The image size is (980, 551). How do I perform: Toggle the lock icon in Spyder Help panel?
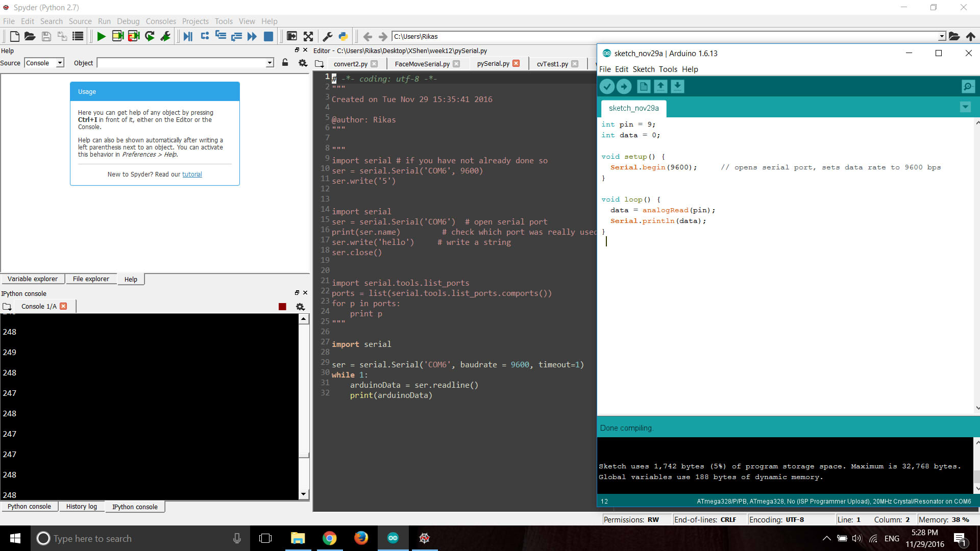[x=285, y=62]
